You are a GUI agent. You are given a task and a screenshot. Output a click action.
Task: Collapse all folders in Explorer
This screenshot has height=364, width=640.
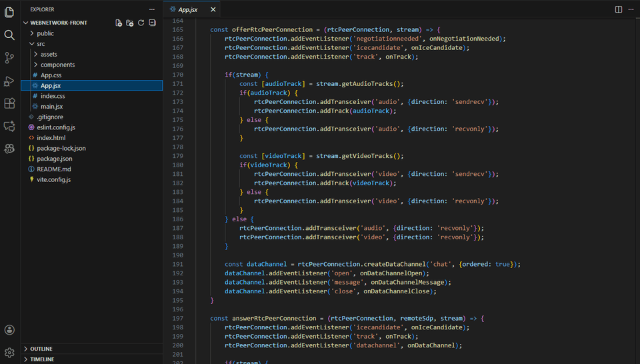(x=152, y=23)
